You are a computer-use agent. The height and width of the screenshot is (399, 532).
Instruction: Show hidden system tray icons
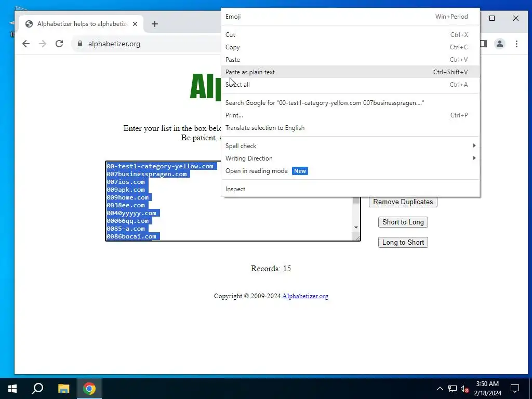tap(440, 389)
